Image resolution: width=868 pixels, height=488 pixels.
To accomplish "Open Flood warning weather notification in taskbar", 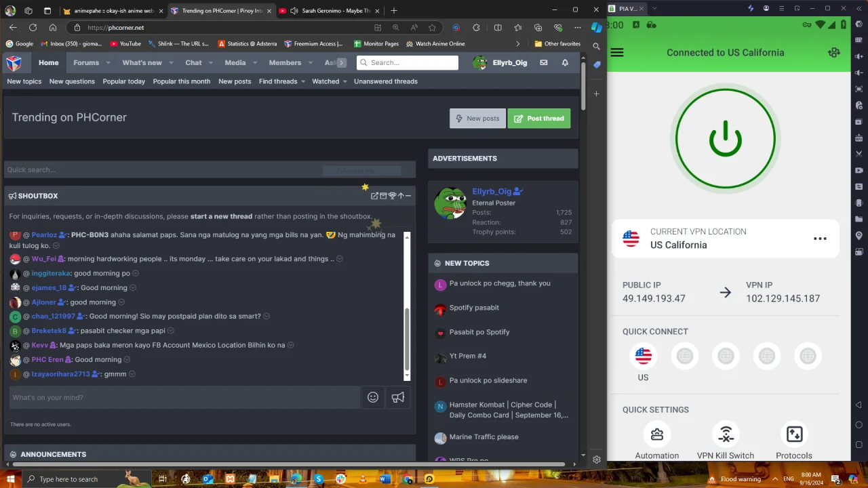I will [734, 479].
